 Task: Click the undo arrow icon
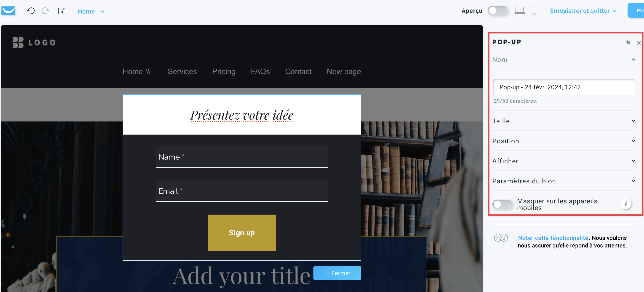coord(31,11)
